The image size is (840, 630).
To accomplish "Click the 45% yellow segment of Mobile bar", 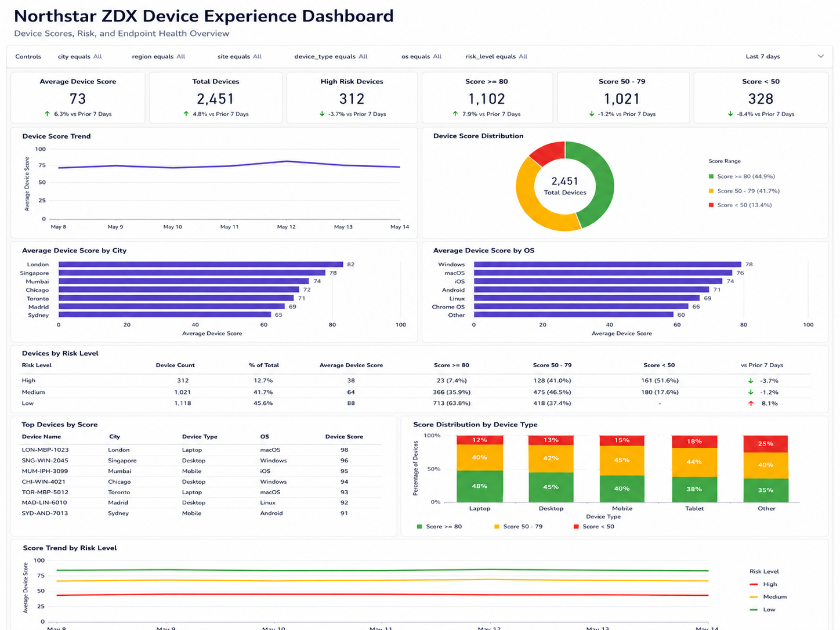I will [622, 461].
